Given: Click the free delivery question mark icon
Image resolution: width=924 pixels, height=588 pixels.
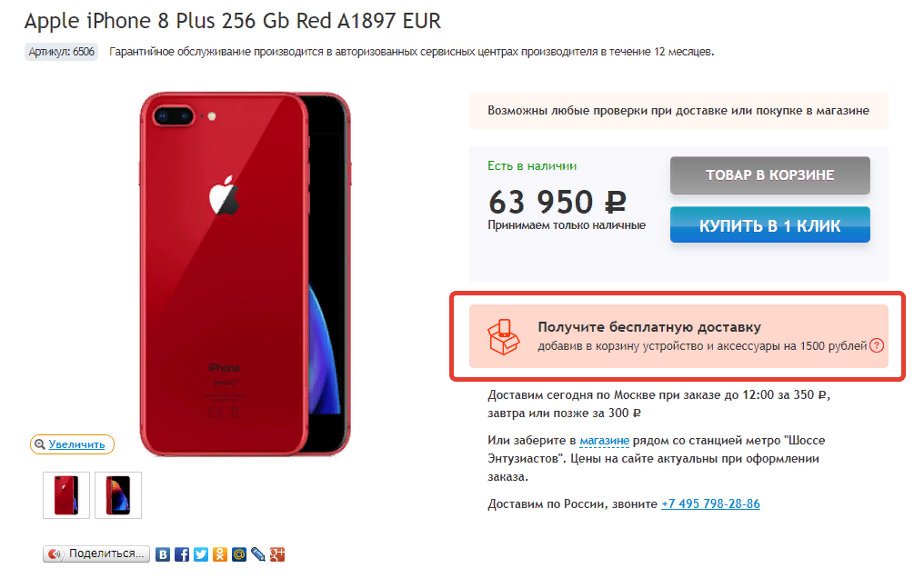Looking at the screenshot, I should (x=877, y=345).
